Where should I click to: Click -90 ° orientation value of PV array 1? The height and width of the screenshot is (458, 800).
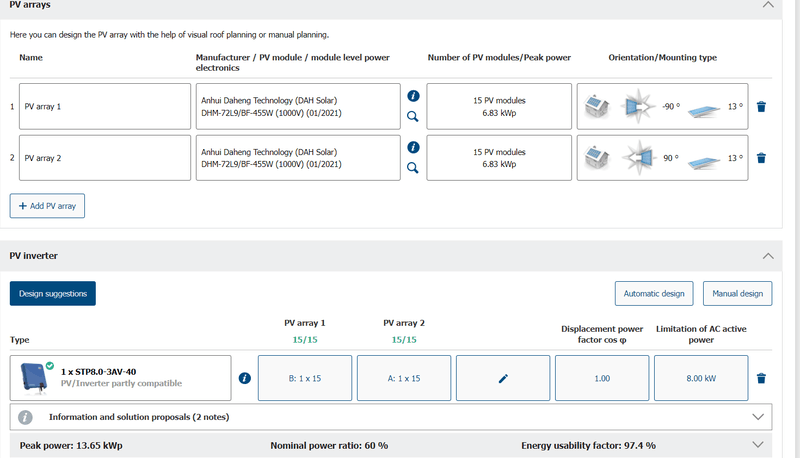click(671, 107)
